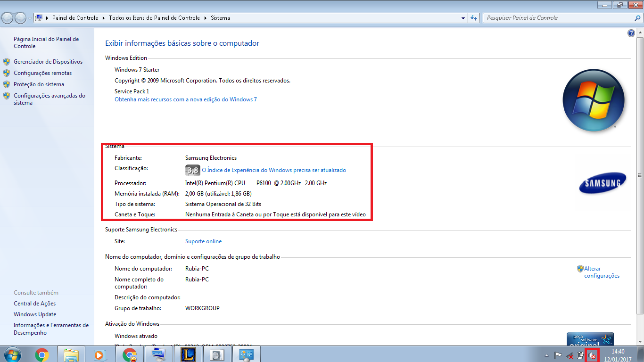
Task: Click the 'WORKGROUP' value
Action: click(x=202, y=308)
